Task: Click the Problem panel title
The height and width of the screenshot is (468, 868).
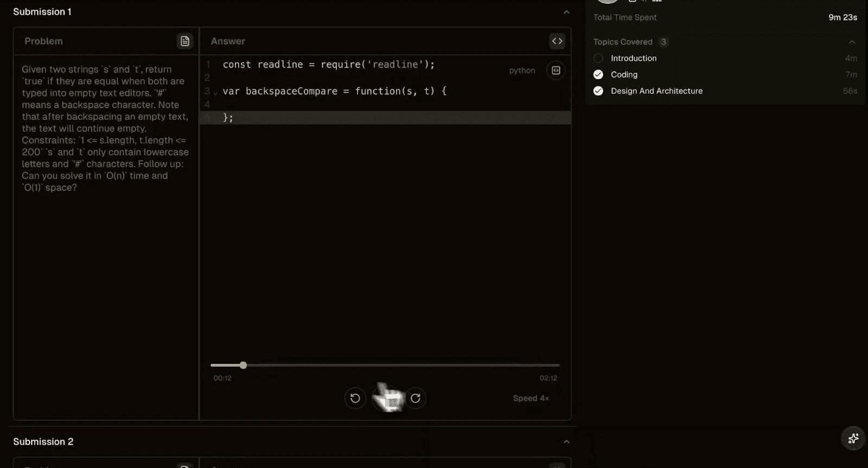Action: click(43, 41)
